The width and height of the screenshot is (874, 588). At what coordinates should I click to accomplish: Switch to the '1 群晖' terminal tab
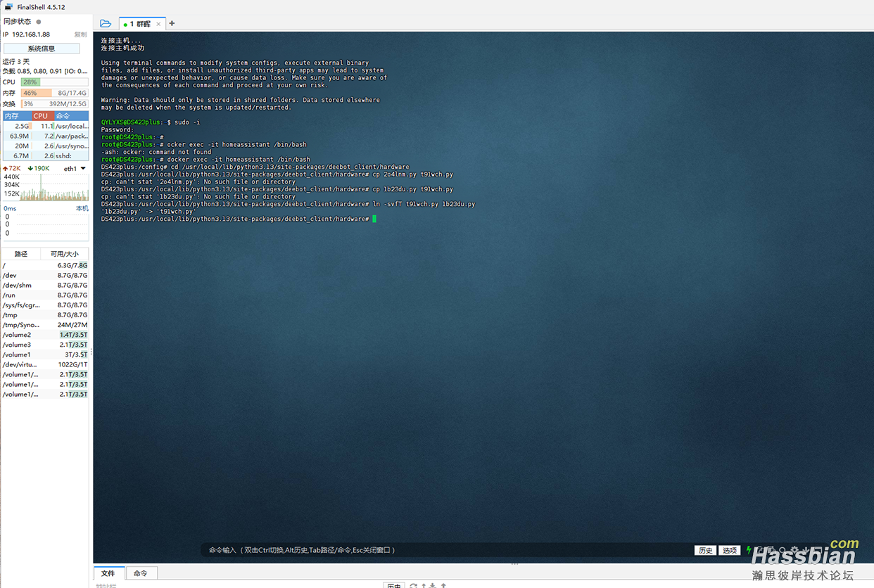pos(139,24)
